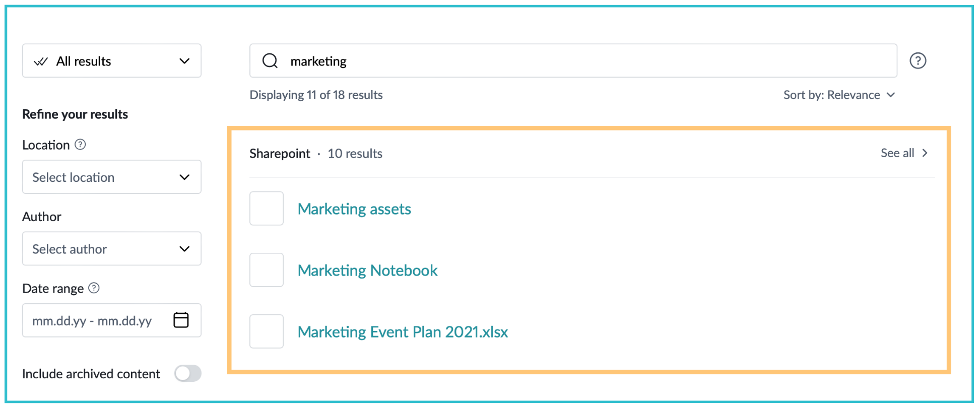Click the Marketing Event Plan file icon
The width and height of the screenshot is (980, 408).
[267, 331]
